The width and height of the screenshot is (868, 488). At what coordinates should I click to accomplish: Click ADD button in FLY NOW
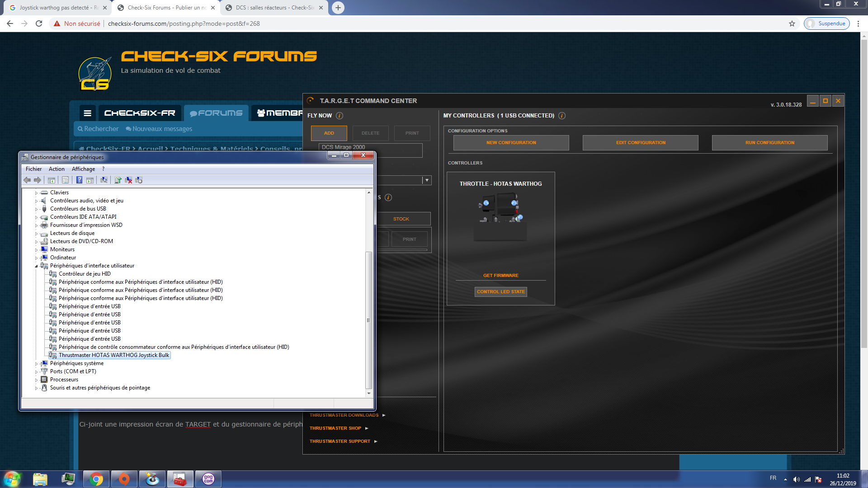(x=329, y=133)
